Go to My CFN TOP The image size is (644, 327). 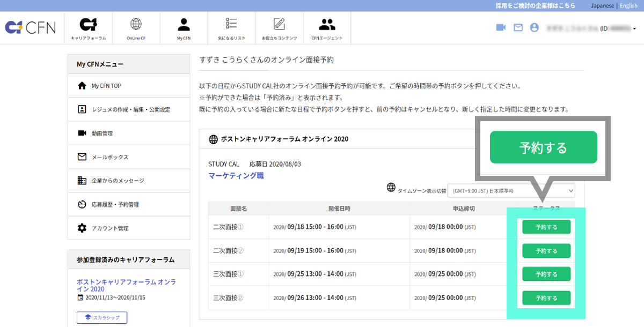(x=129, y=86)
